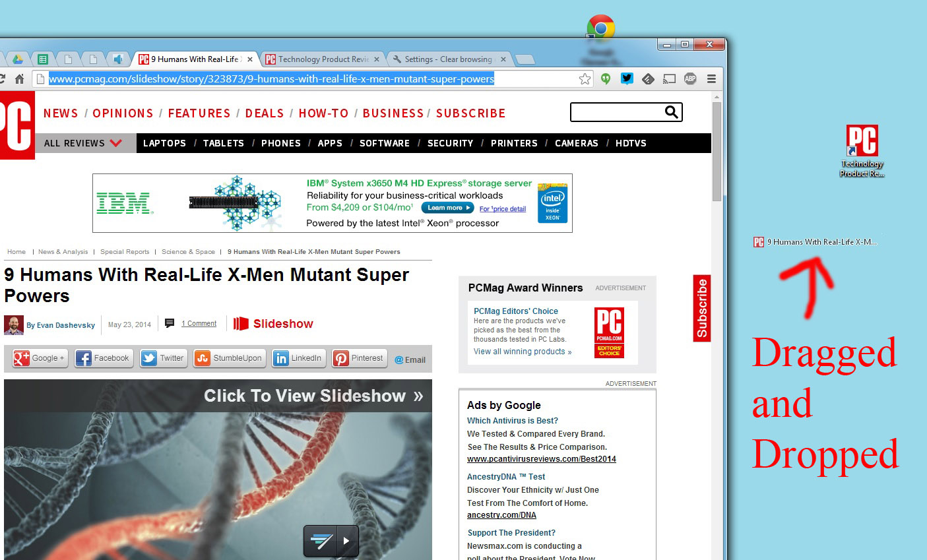Open TABLETS reviews

click(224, 143)
